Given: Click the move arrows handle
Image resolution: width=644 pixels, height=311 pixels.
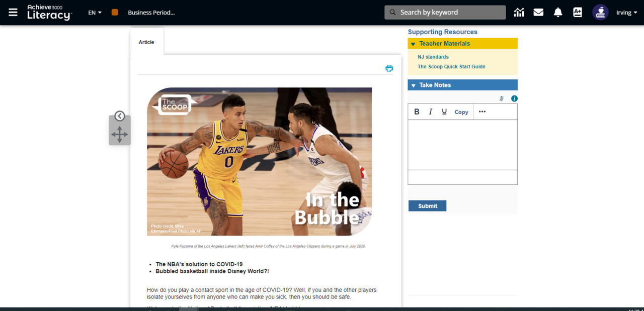Looking at the screenshot, I should tap(119, 135).
